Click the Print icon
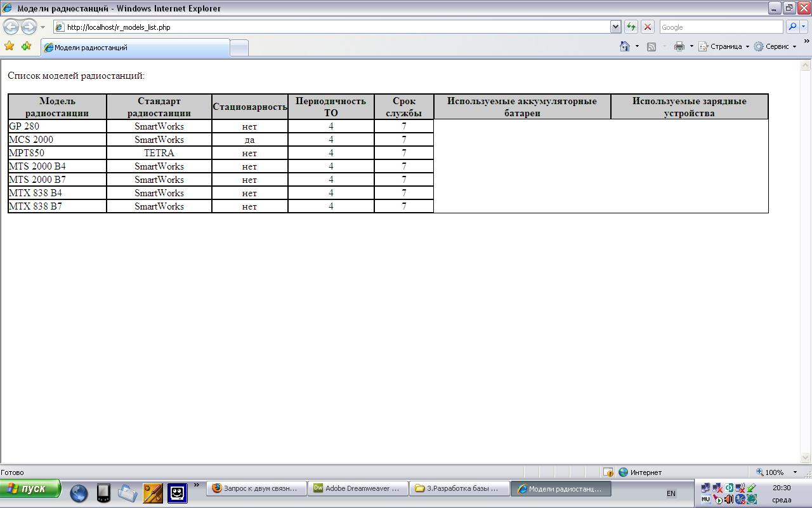This screenshot has height=508, width=812. (679, 46)
